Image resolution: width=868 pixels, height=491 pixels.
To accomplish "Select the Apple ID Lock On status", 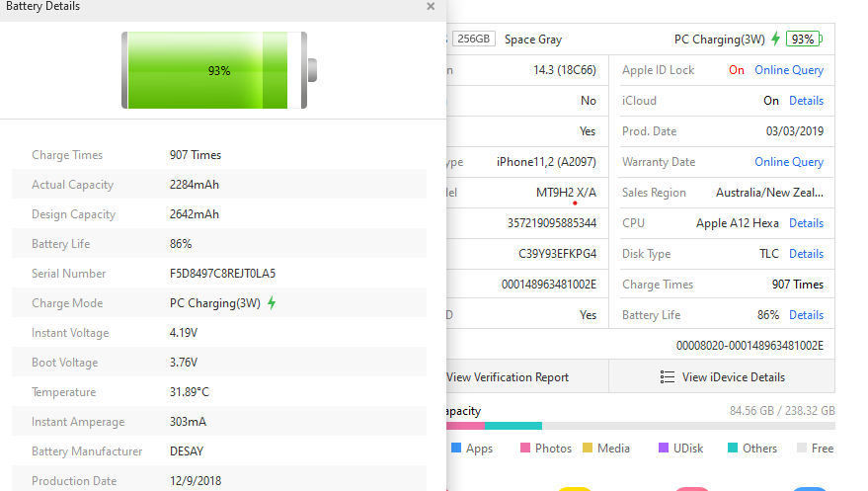I will click(737, 70).
